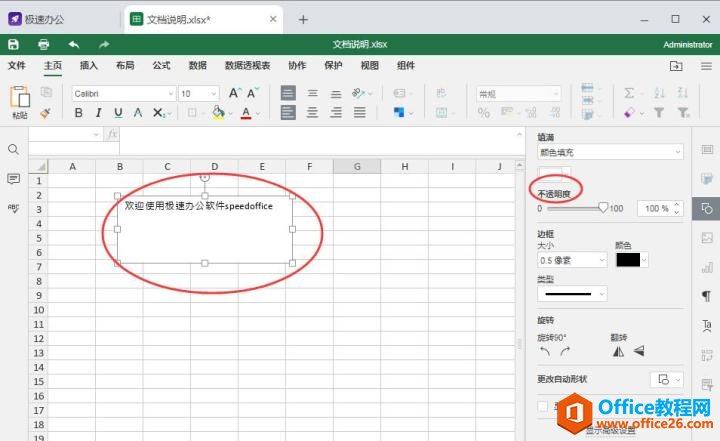Click the select all corner button
The width and height of the screenshot is (720, 441).
(x=39, y=166)
